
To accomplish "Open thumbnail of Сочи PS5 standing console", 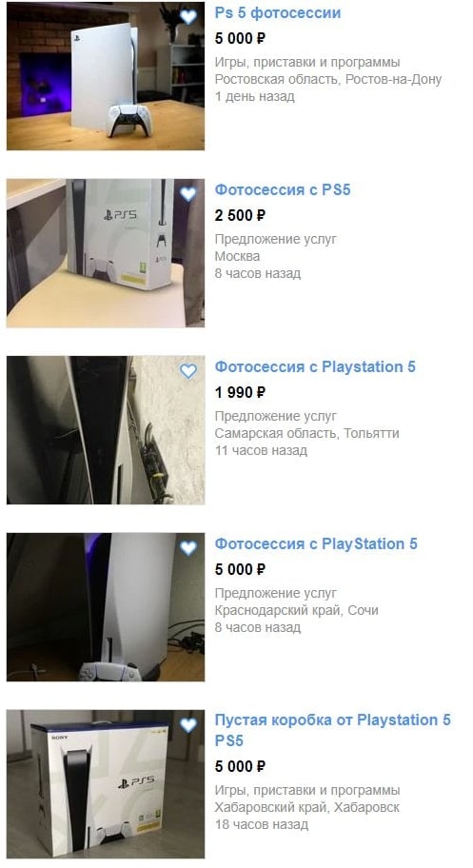I will click(x=106, y=607).
